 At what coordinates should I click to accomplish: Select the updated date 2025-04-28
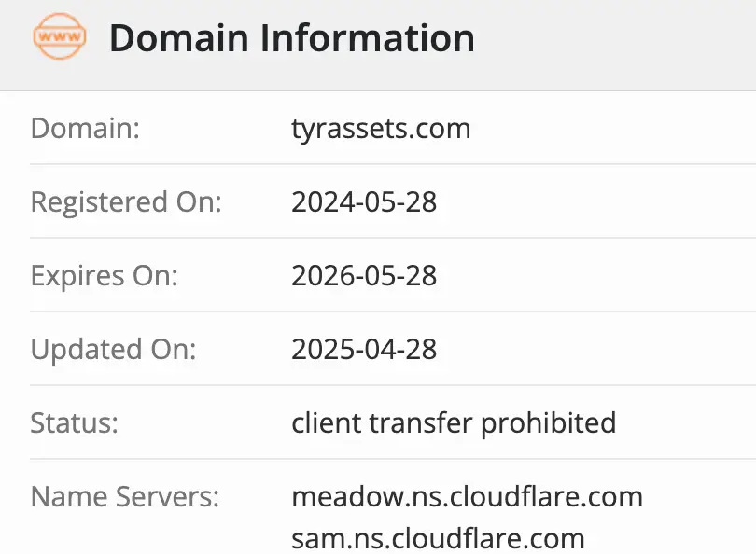pos(364,350)
